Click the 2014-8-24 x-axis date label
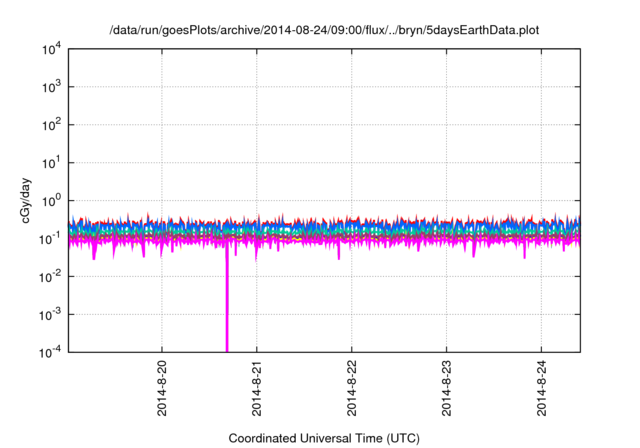This screenshot has width=640, height=448. point(541,388)
